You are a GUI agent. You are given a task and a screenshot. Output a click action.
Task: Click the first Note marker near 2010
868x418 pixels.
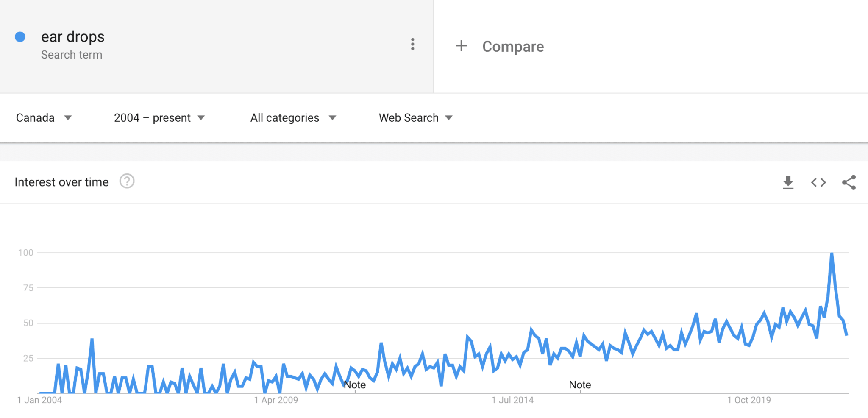355,385
